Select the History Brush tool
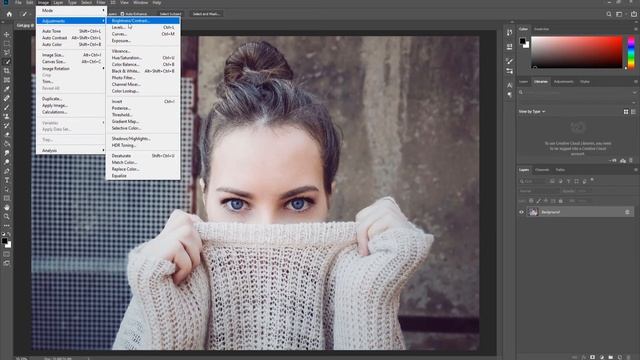 pos(7,125)
